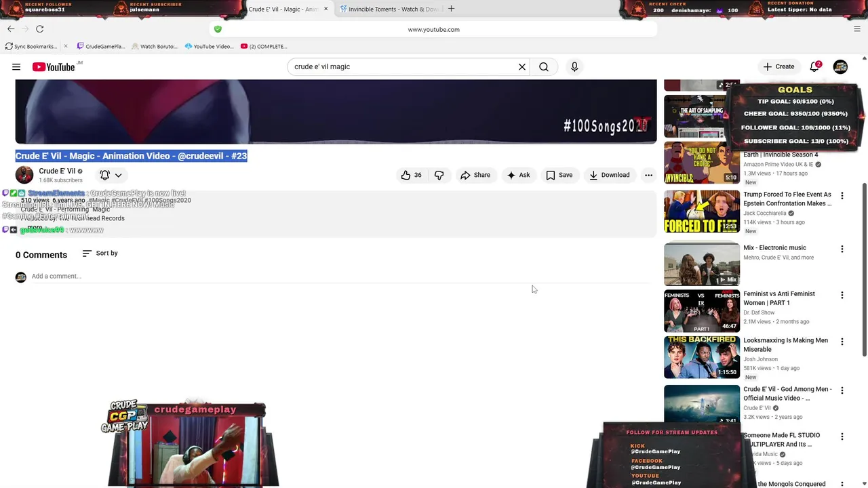Screen dimensions: 868x488
Task: Start voice search with the microphone icon
Action: tap(574, 67)
